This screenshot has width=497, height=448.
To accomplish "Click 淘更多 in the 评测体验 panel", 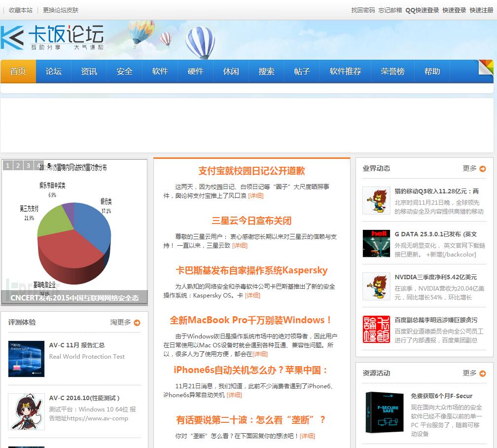I will tap(120, 322).
